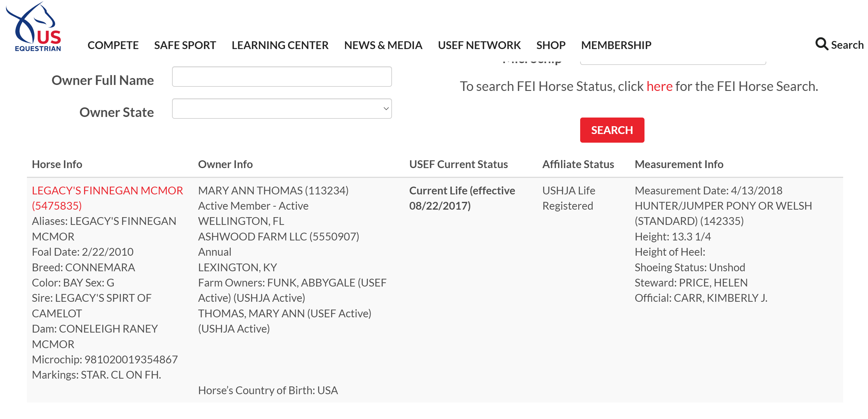Click Steward: PRICE, HELEN text
The height and width of the screenshot is (419, 868).
coord(691,283)
